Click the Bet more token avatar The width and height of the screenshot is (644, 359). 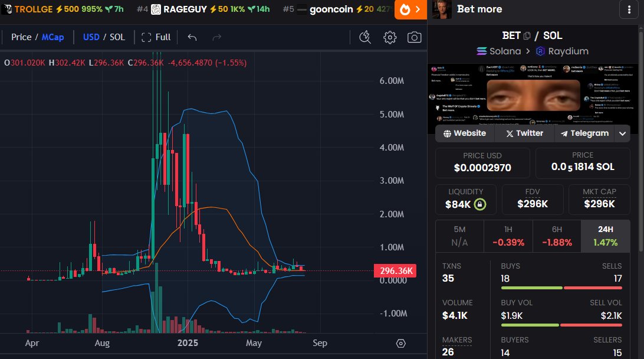tap(442, 9)
